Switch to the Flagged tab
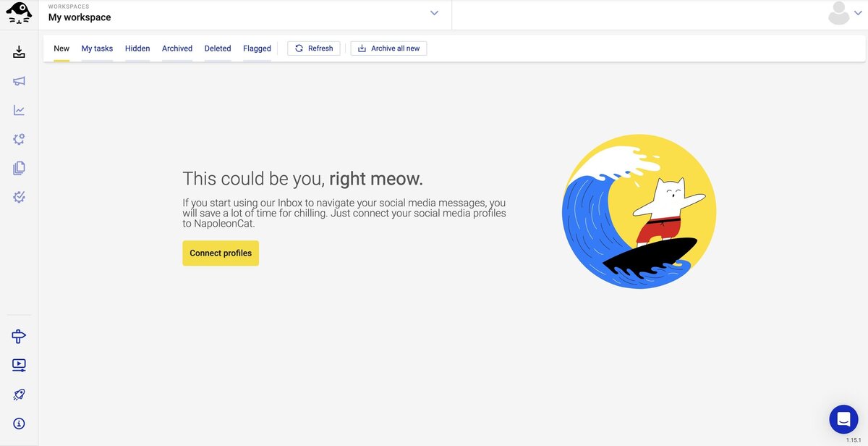 point(257,49)
